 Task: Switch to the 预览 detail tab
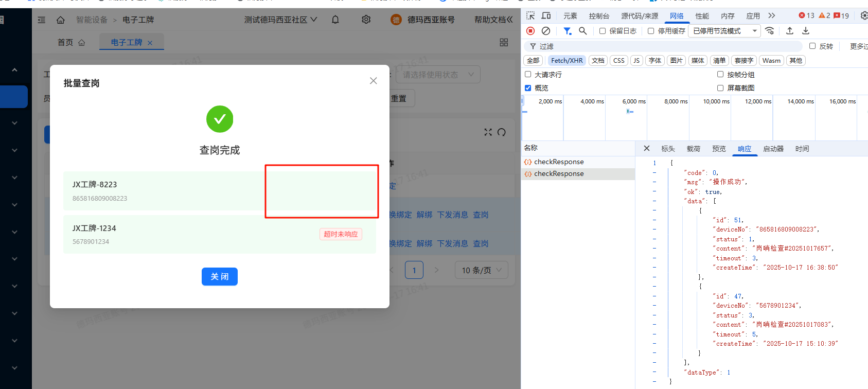(x=719, y=149)
